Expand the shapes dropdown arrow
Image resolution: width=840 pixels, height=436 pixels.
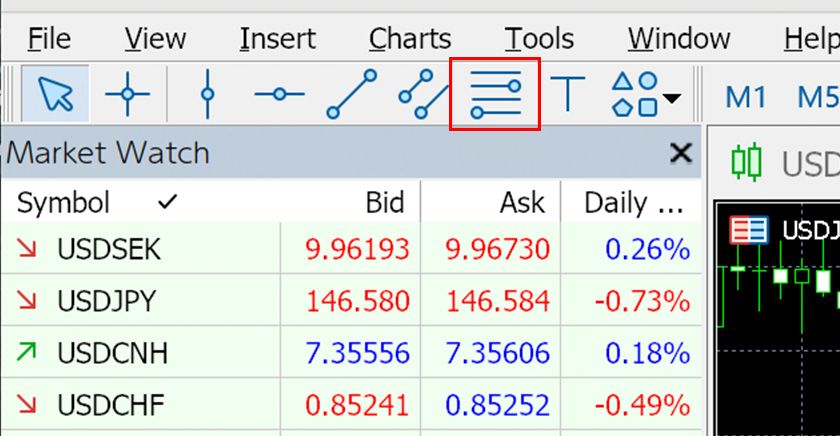pos(671,99)
